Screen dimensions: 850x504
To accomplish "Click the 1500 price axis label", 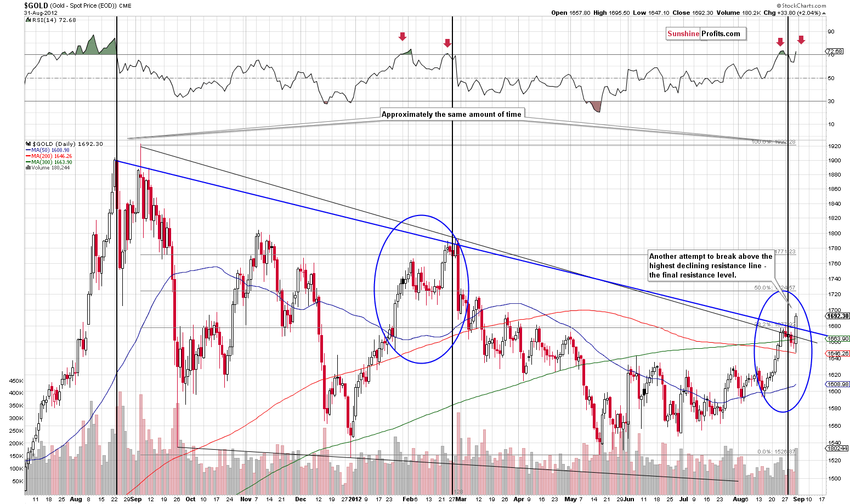I will pos(835,478).
